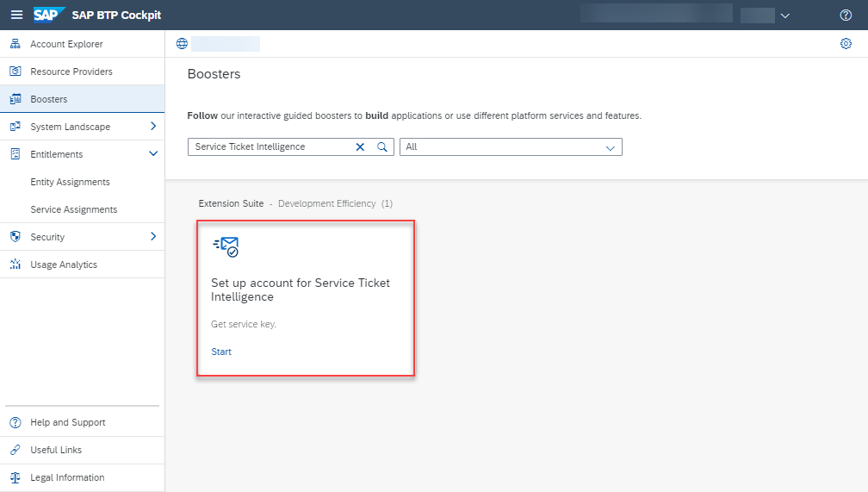Expand the Security submenu chevron
Image resolution: width=868 pixels, height=492 pixels.
pyautogui.click(x=153, y=237)
